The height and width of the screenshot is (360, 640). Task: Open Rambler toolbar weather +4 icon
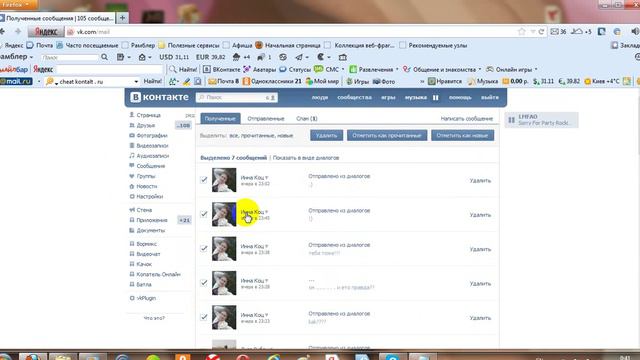[x=241, y=57]
